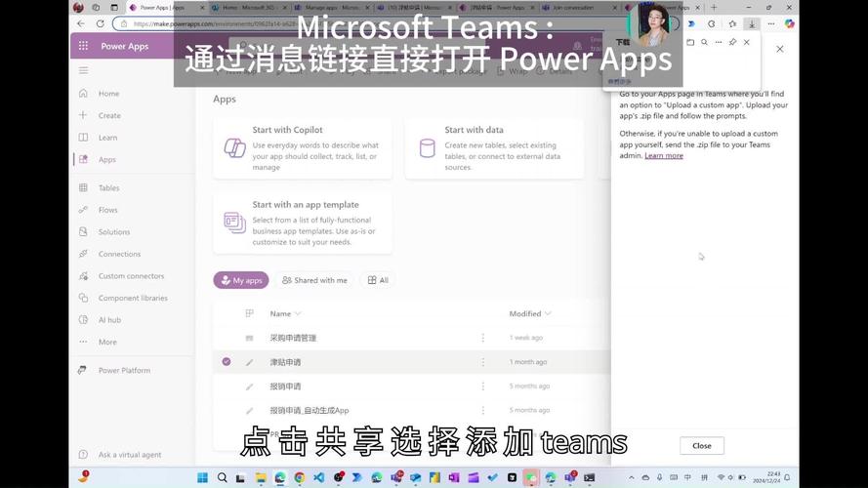Image resolution: width=868 pixels, height=488 pixels.
Task: Open Create in the sidebar
Action: click(109, 115)
